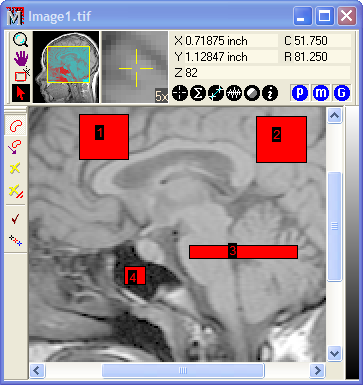Select the purple hand pan tool
This screenshot has width=363, height=385.
[21, 59]
